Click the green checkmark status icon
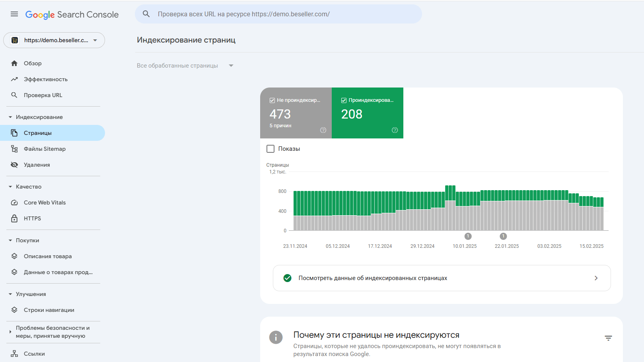The height and width of the screenshot is (362, 644). pyautogui.click(x=287, y=278)
